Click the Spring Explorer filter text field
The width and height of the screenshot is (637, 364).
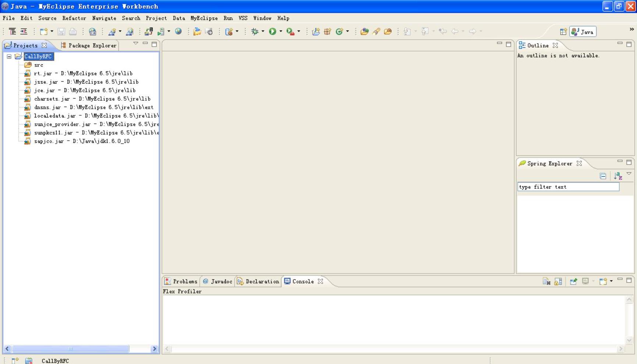pyautogui.click(x=568, y=187)
